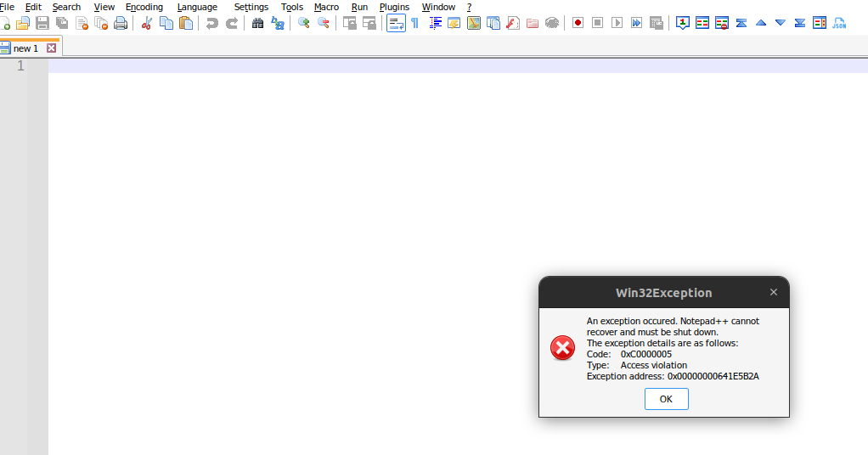Click the Close All documents icon

(101, 23)
